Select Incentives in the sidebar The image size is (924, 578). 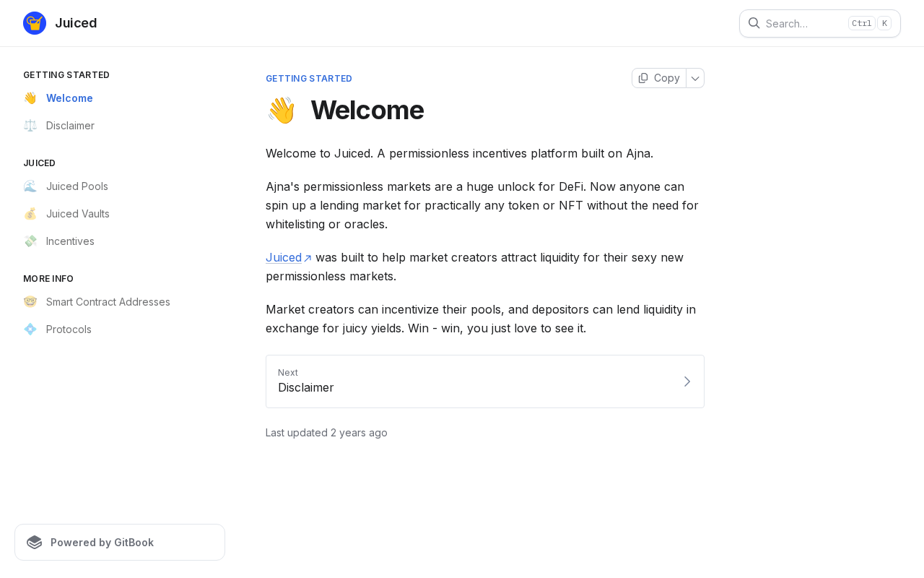[120, 241]
